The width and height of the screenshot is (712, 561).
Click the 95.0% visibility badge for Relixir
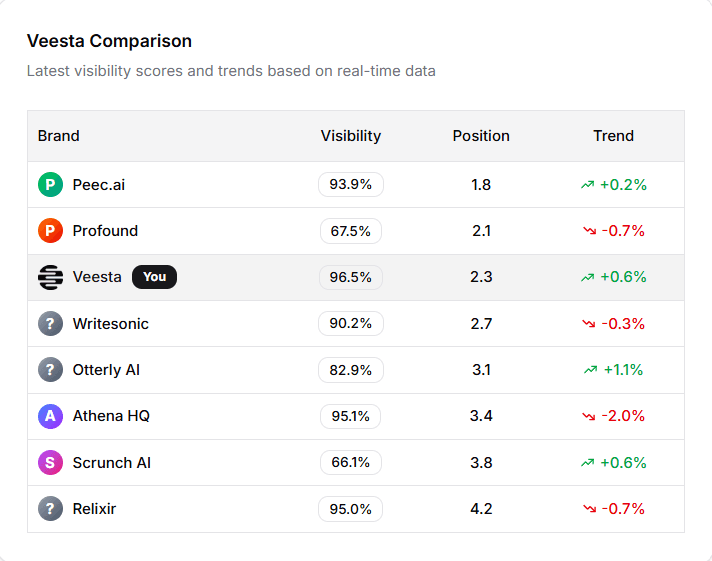tap(350, 509)
